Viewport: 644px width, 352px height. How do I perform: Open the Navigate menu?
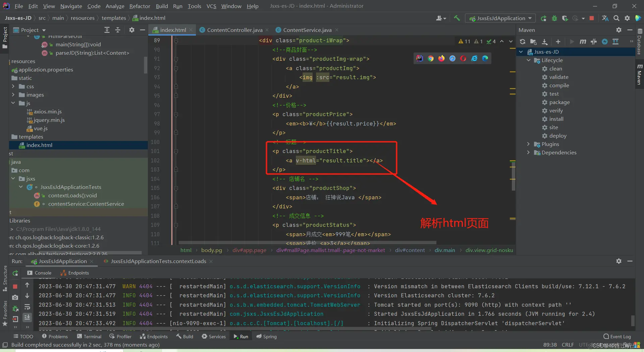click(x=71, y=6)
